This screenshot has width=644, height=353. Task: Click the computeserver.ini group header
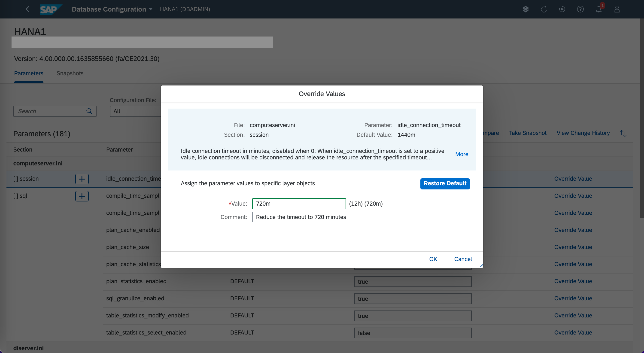click(38, 164)
